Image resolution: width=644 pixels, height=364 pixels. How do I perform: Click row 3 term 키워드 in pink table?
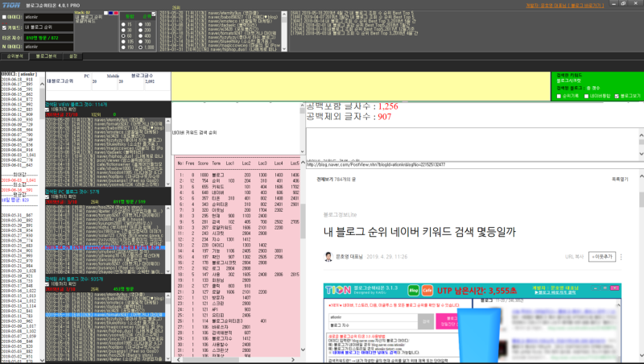(x=218, y=187)
